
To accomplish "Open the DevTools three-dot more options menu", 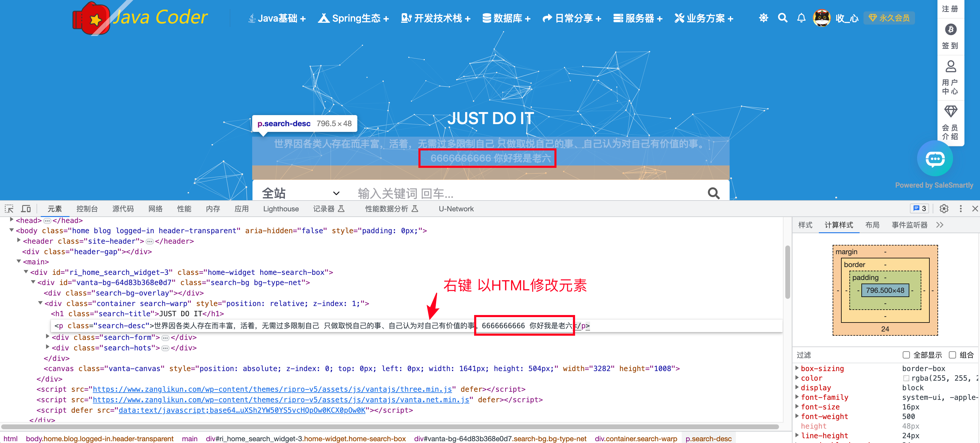I will (x=961, y=209).
